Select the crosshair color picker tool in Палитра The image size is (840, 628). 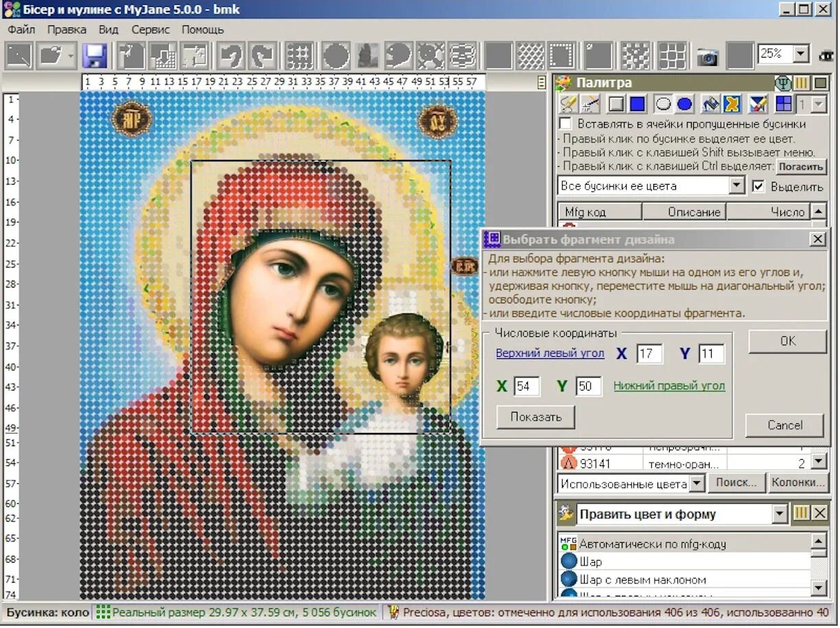[x=590, y=104]
